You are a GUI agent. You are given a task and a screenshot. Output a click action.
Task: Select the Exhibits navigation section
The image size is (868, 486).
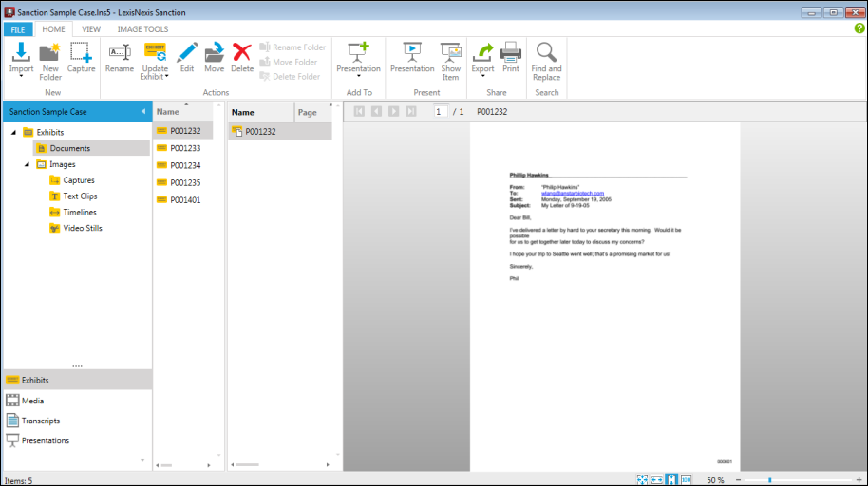click(x=78, y=381)
